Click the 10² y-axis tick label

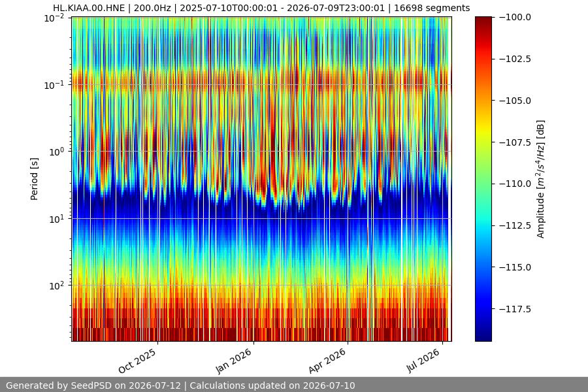point(57,286)
